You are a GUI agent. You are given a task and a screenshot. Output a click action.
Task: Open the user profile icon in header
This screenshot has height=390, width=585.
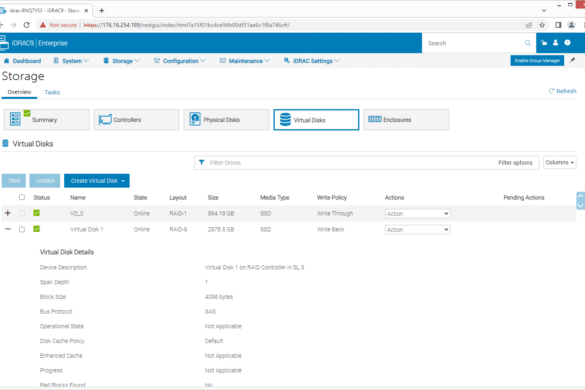click(x=556, y=43)
